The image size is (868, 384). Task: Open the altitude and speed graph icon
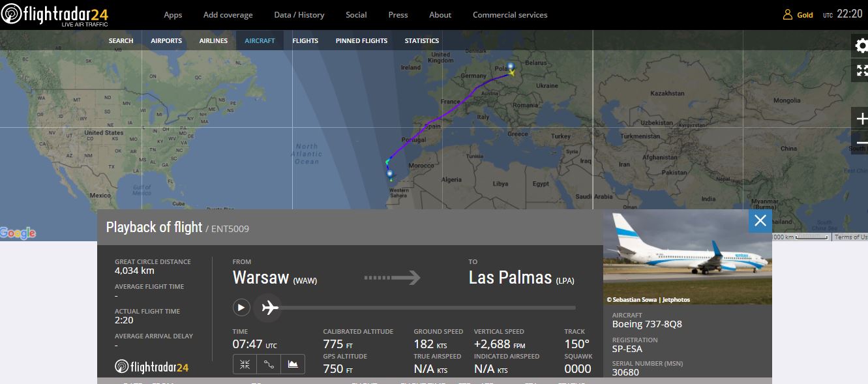click(293, 364)
